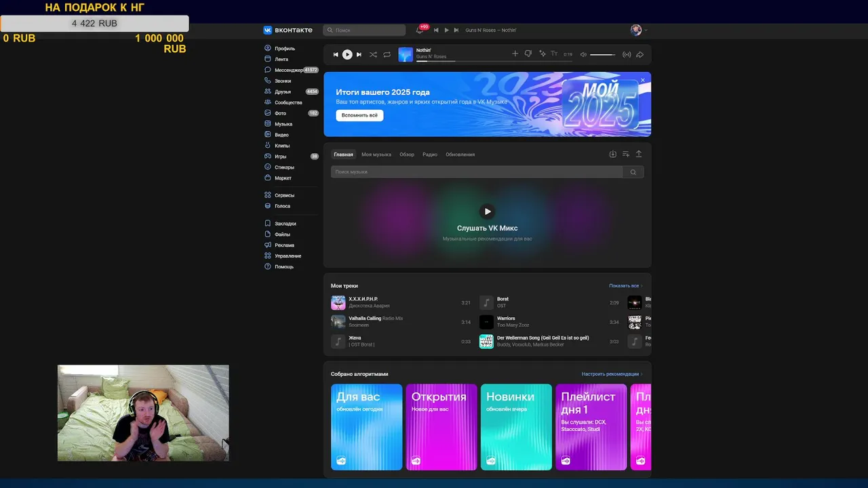Click the add playlist icon
This screenshot has height=488, width=868.
(626, 154)
